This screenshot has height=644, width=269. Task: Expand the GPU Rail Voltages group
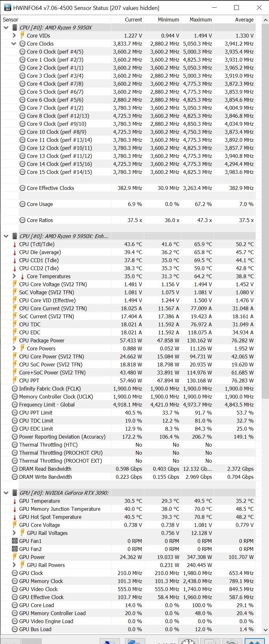point(14,533)
